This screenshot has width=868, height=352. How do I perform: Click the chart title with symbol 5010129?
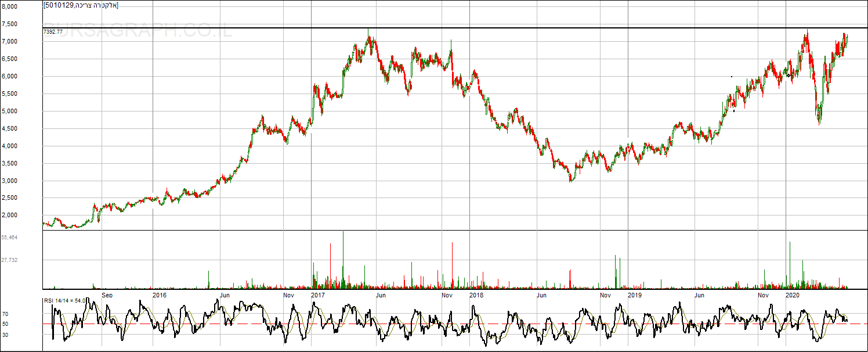81,5
